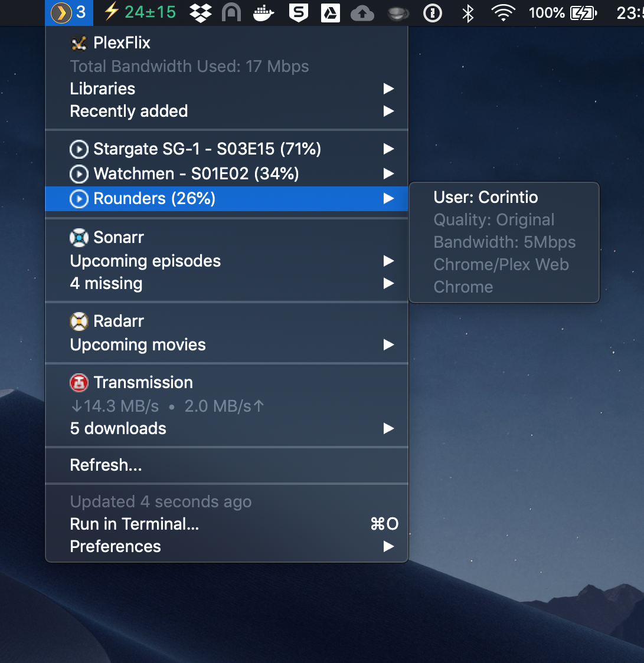Click the Transmission logo icon
The image size is (644, 663).
click(x=79, y=383)
